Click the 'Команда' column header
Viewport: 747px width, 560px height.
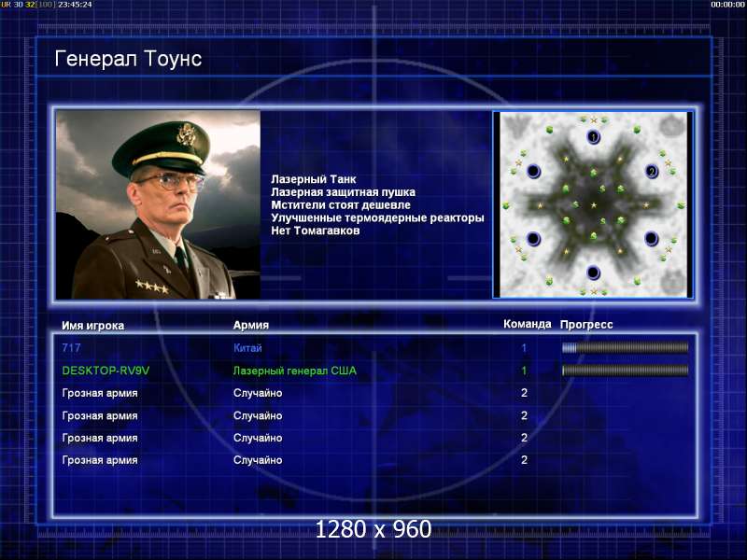(528, 324)
